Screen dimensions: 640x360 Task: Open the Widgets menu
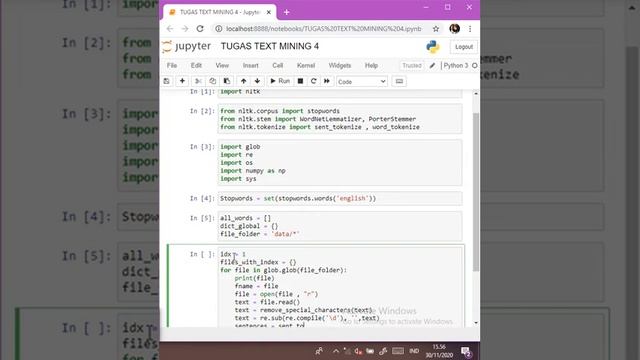point(340,65)
